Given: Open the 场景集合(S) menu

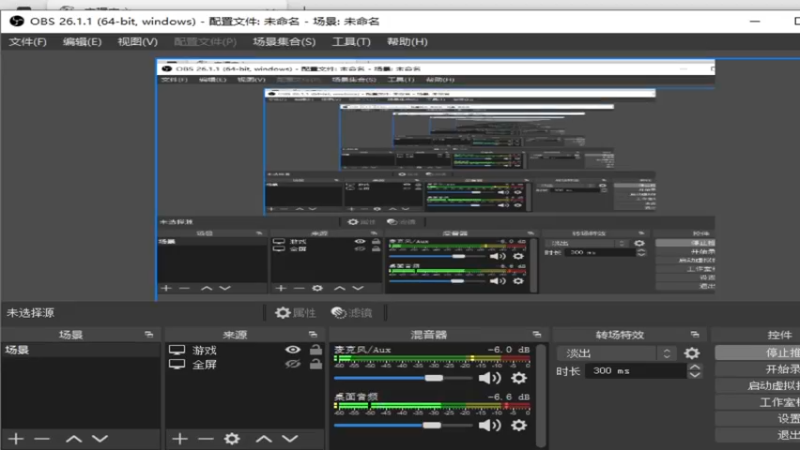Looking at the screenshot, I should click(284, 42).
